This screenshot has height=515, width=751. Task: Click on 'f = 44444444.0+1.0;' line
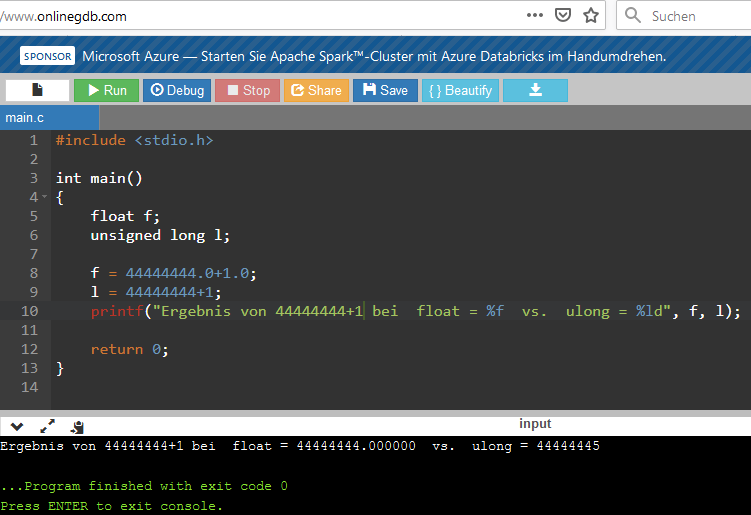pyautogui.click(x=174, y=273)
